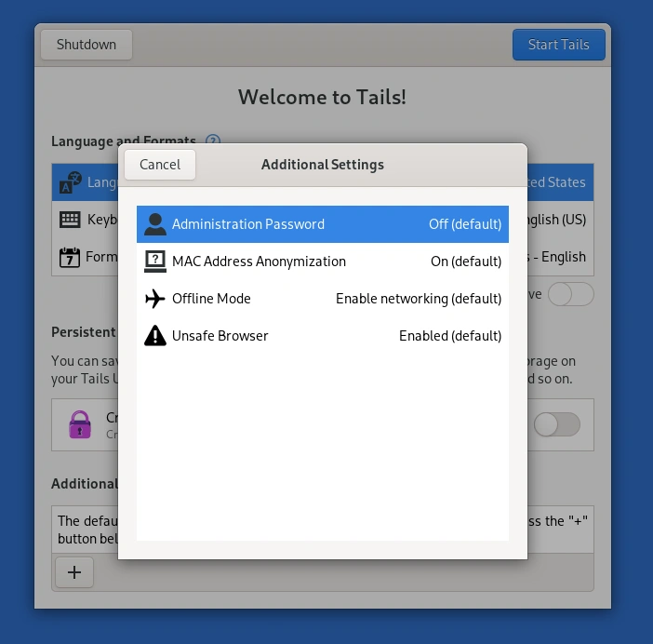The height and width of the screenshot is (644, 653).
Task: Toggle the save language settings switch
Action: pyautogui.click(x=571, y=294)
